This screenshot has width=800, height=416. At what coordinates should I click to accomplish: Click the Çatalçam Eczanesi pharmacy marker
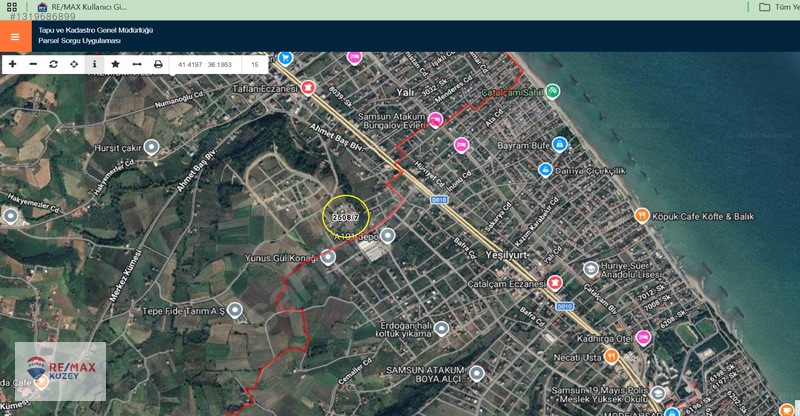tap(555, 282)
